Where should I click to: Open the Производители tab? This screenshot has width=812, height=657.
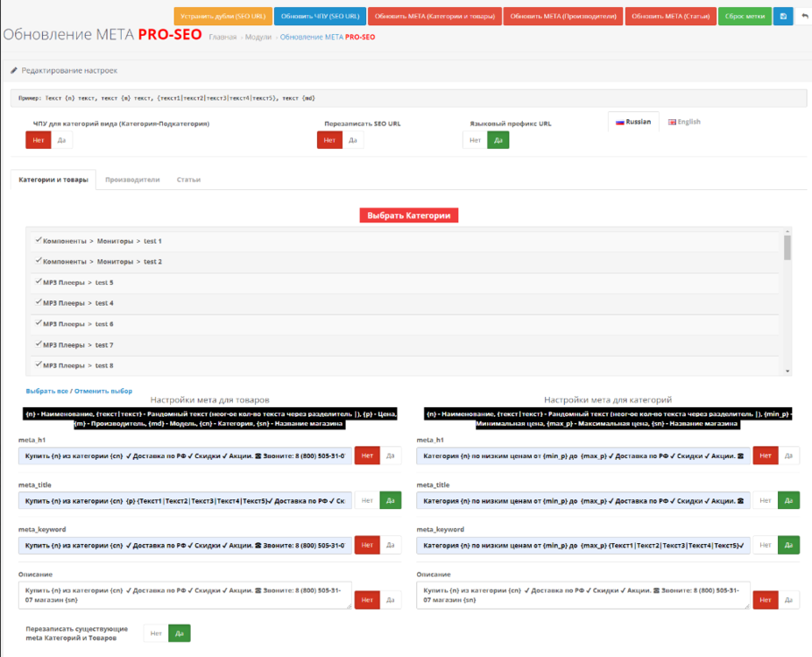point(132,180)
